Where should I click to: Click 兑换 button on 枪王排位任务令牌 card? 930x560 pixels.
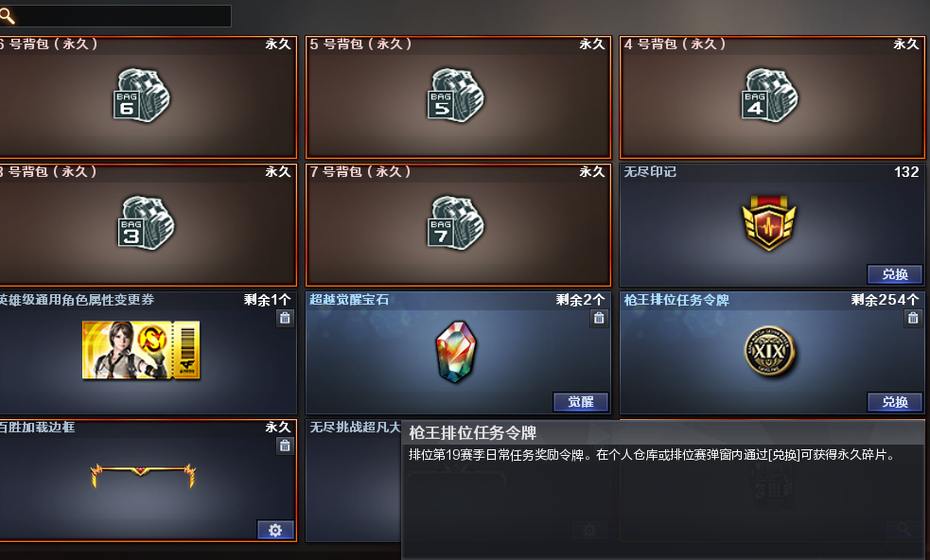click(895, 402)
